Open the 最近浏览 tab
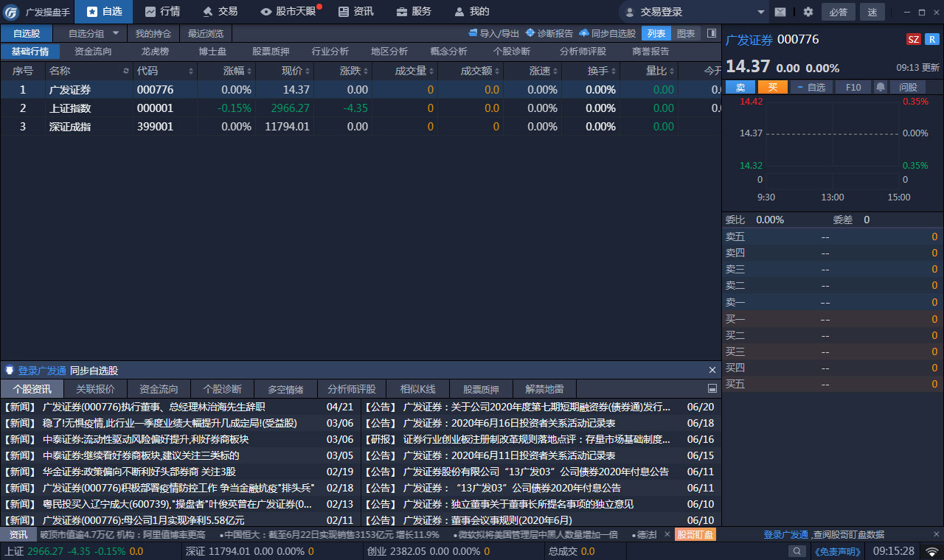Screen dimensions: 944x560 [x=206, y=33]
